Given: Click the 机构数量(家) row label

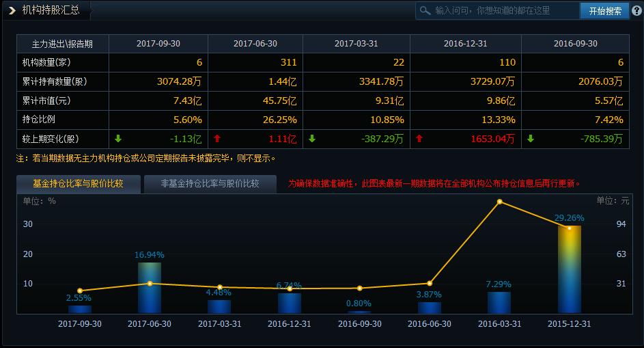Looking at the screenshot, I should pyautogui.click(x=46, y=62).
